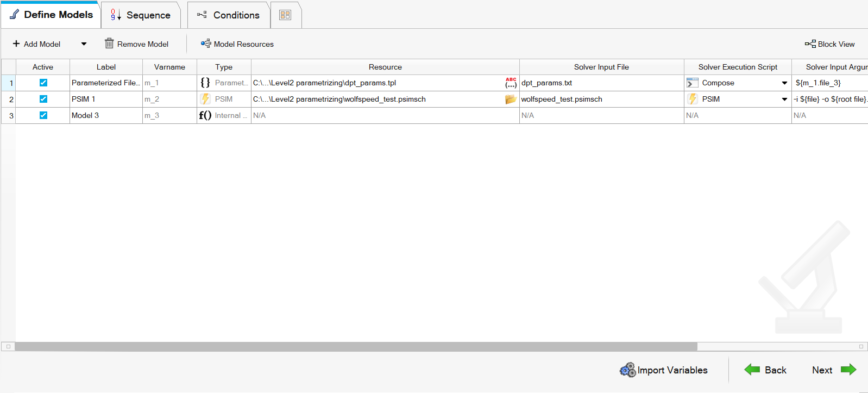
Task: Uncheck Active for PSIM 1 row
Action: (x=43, y=99)
